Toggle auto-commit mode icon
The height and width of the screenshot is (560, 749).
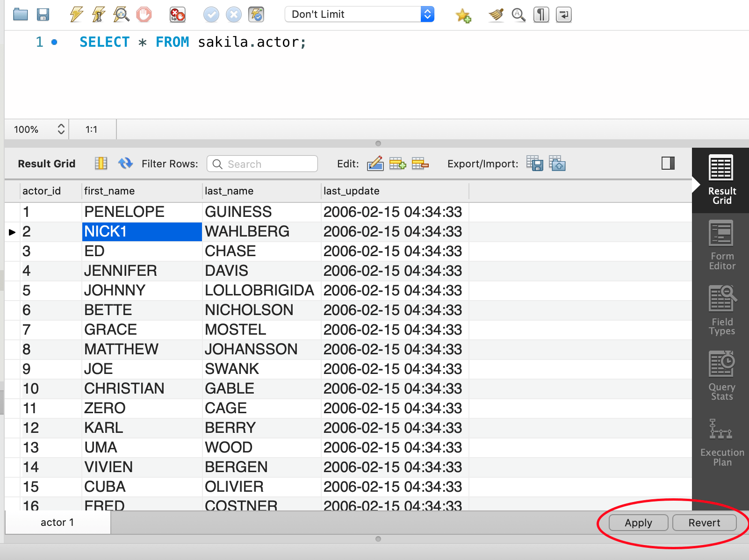pyautogui.click(x=256, y=14)
